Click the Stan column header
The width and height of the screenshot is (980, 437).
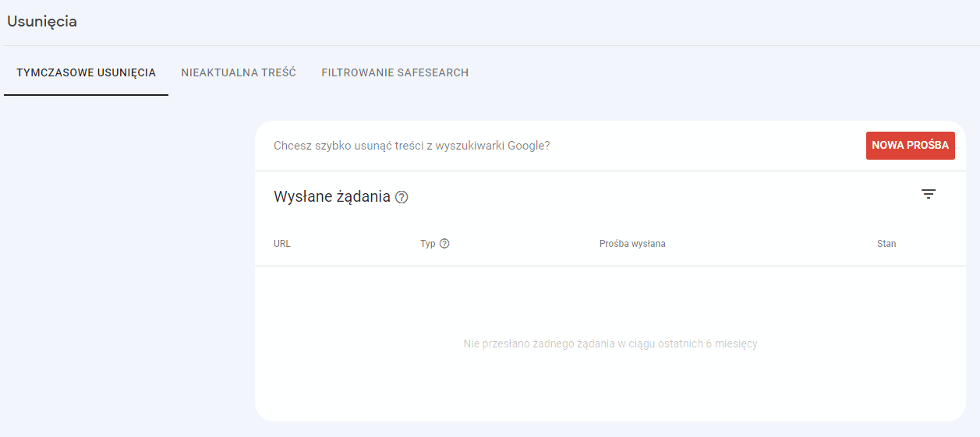[x=886, y=244]
